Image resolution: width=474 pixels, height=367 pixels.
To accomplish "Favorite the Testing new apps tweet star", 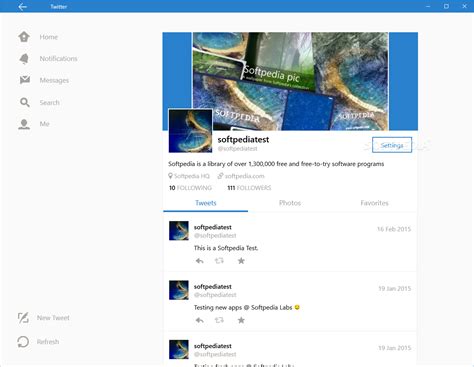I will pos(241,320).
